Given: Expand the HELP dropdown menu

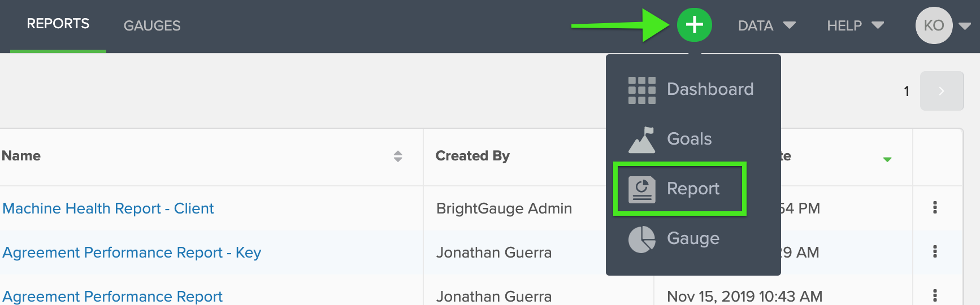Looking at the screenshot, I should click(855, 25).
